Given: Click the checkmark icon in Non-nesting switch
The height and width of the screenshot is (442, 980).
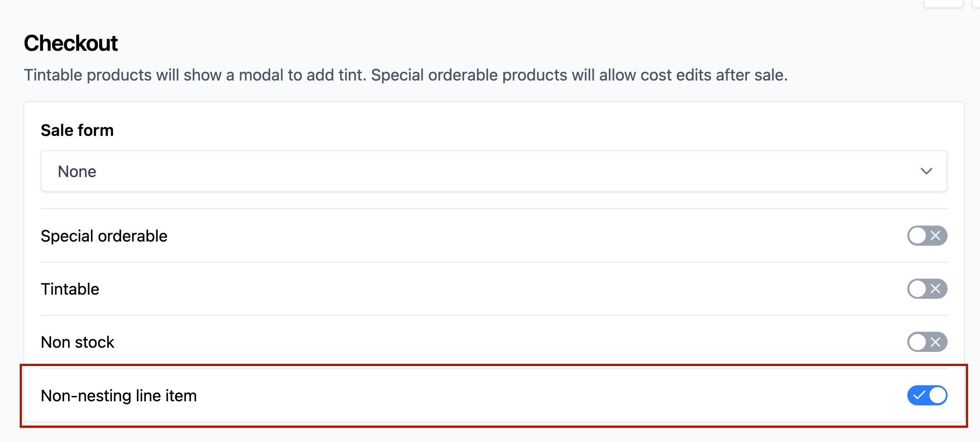Looking at the screenshot, I should (919, 395).
